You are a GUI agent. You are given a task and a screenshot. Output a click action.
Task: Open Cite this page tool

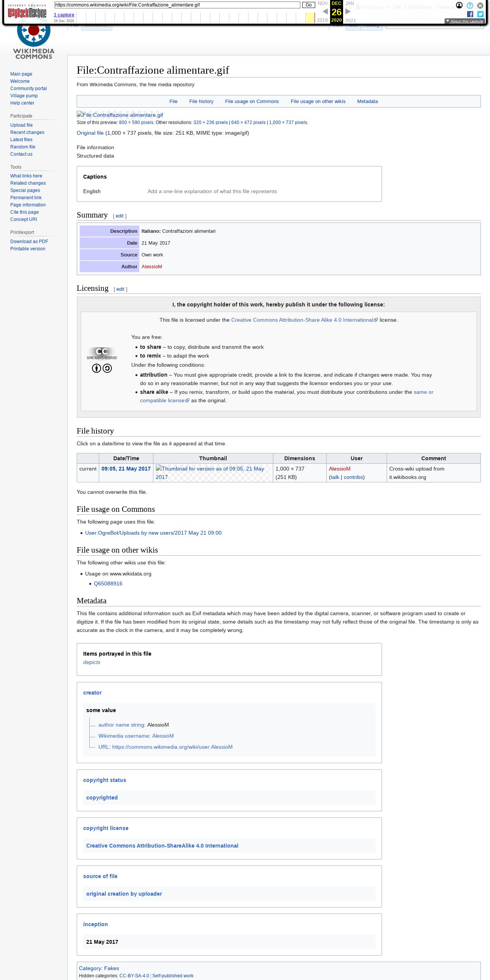[24, 212]
